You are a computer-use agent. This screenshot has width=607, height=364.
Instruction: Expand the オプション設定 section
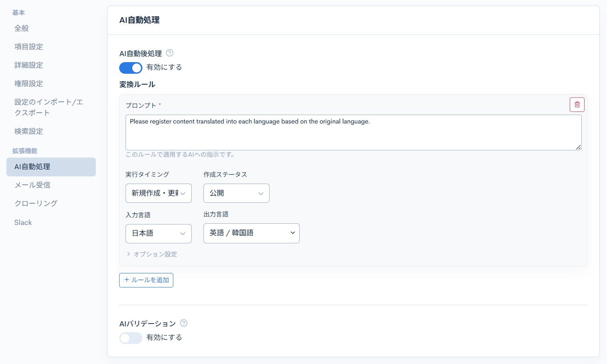(152, 254)
